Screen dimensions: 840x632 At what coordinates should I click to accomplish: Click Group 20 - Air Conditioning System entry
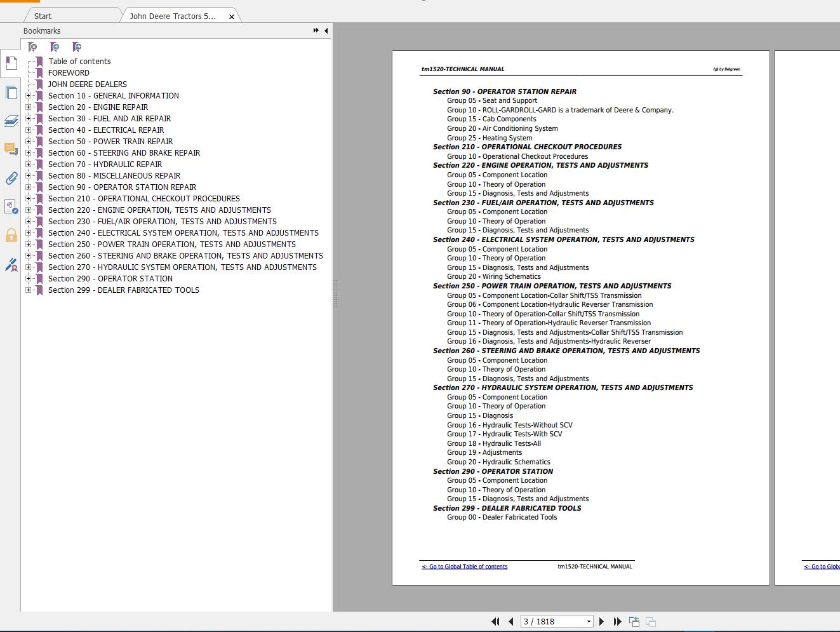pyautogui.click(x=502, y=128)
